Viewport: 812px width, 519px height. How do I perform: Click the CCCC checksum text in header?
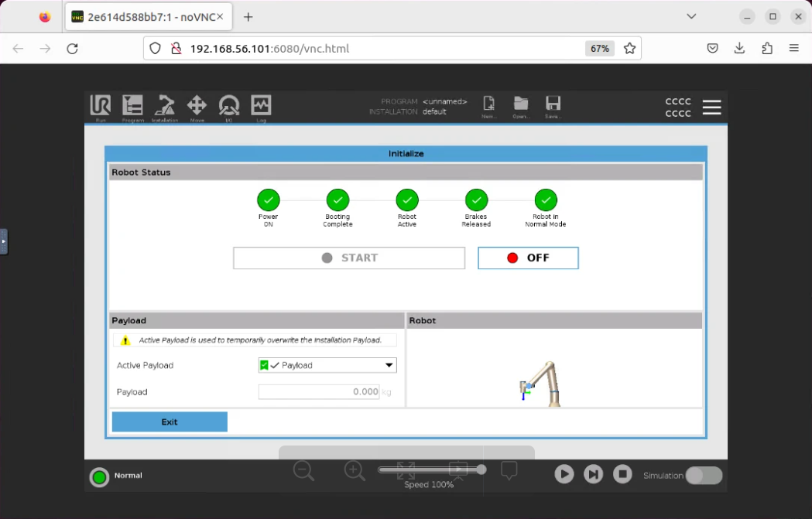pyautogui.click(x=678, y=107)
